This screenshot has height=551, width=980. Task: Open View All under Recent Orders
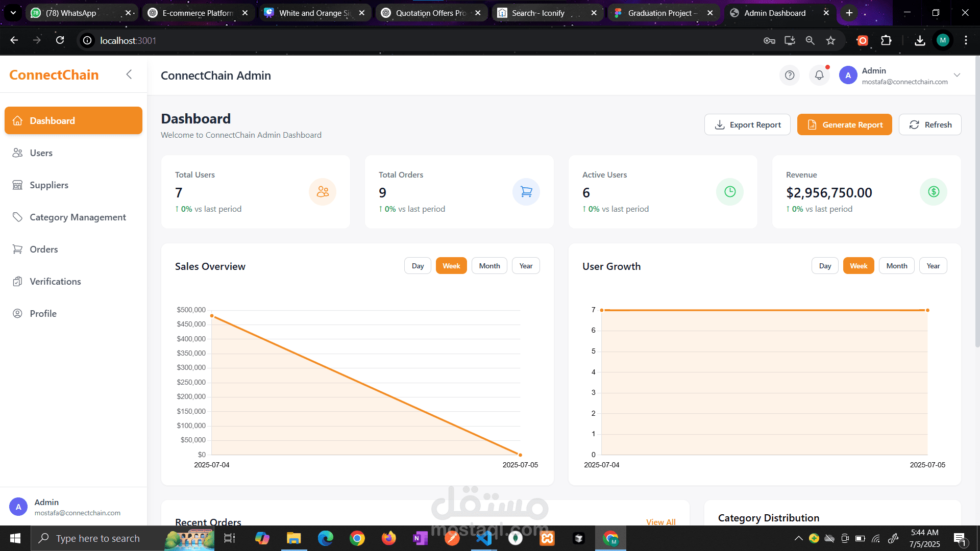coord(660,522)
